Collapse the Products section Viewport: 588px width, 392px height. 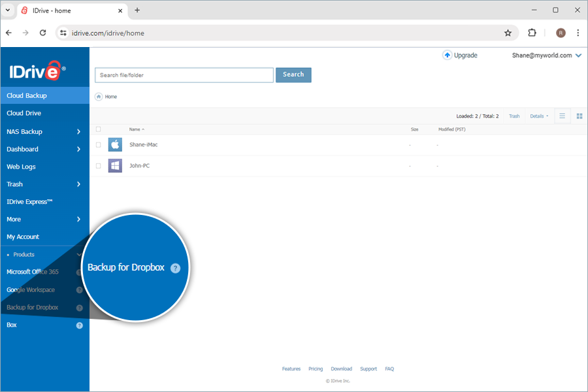point(79,255)
